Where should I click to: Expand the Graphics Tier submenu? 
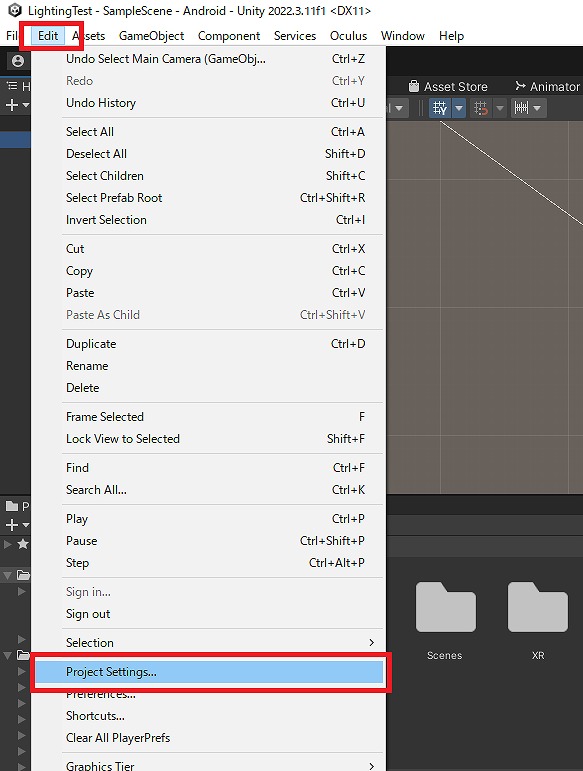coord(209,766)
